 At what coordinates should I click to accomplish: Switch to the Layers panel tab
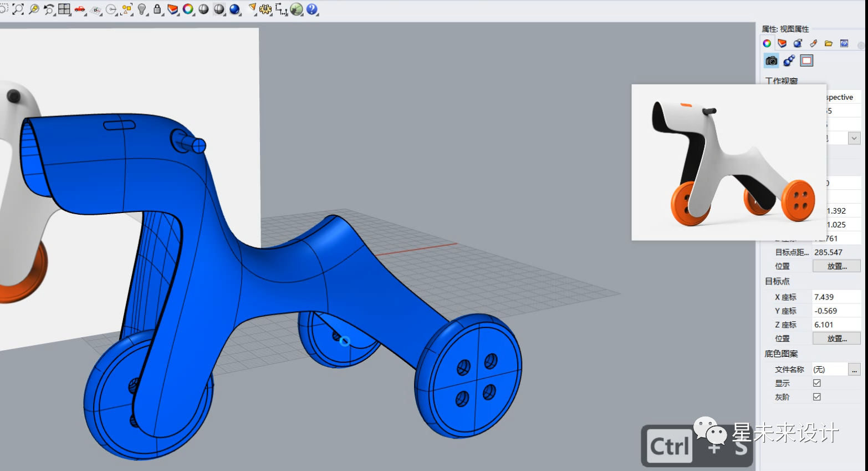pyautogui.click(x=782, y=43)
